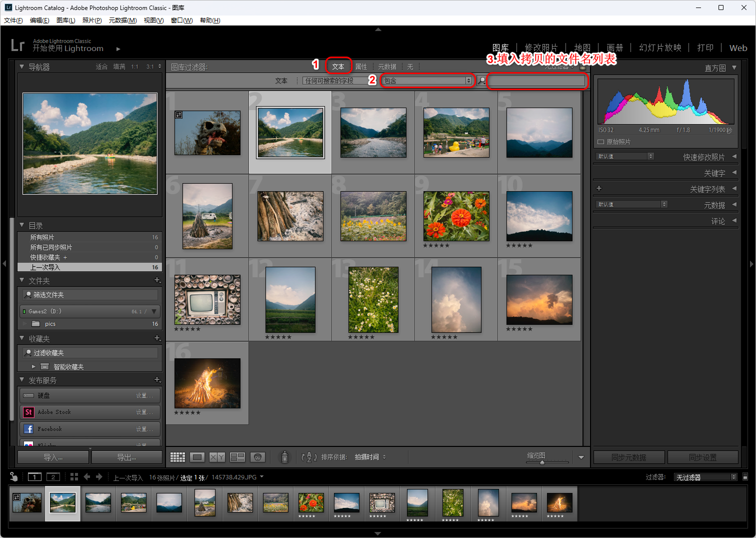The image size is (756, 538).
Task: Select the 文本 filter tab
Action: 338,67
